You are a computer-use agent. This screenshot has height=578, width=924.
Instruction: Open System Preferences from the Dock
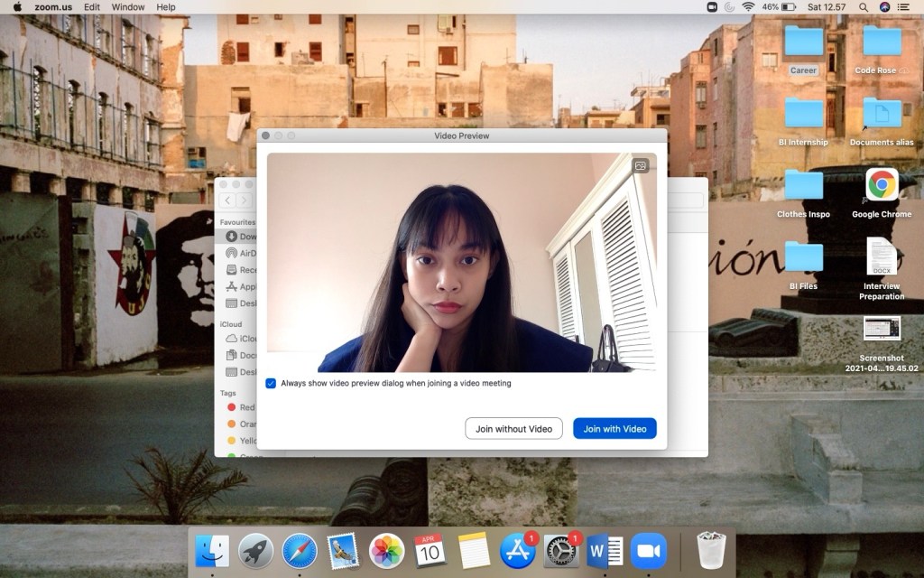561,550
